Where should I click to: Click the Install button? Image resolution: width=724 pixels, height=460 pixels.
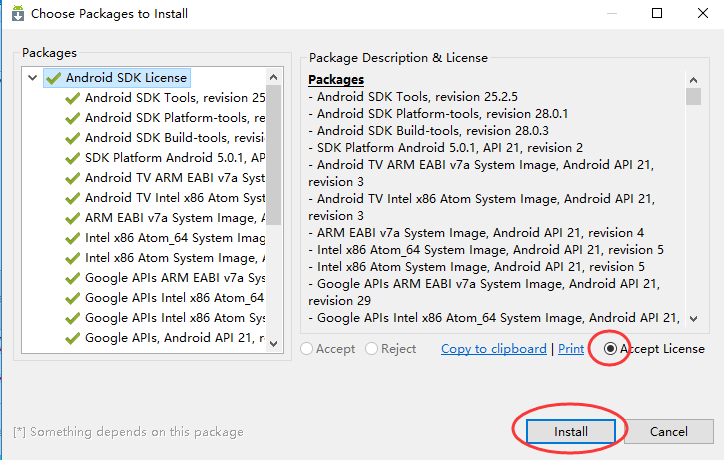[x=571, y=431]
